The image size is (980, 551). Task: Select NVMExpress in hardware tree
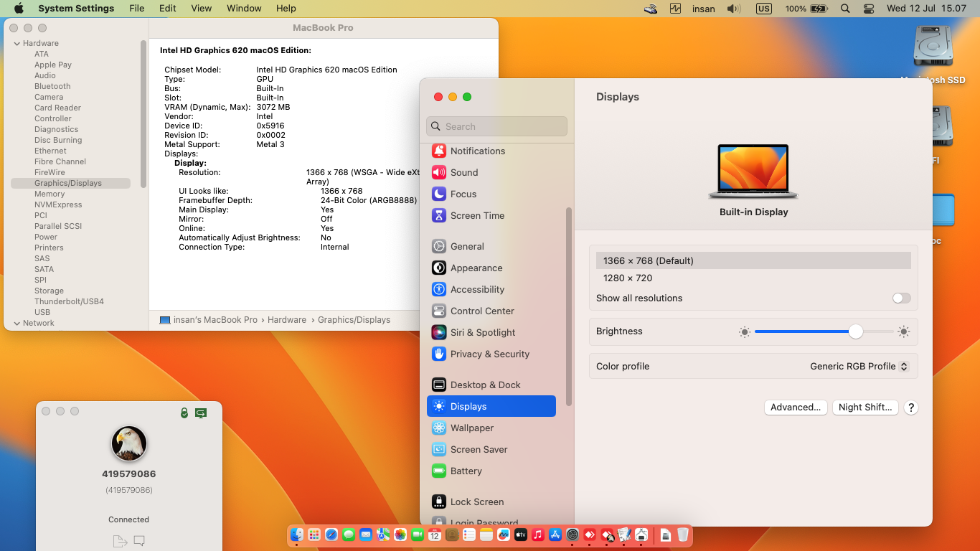tap(58, 204)
